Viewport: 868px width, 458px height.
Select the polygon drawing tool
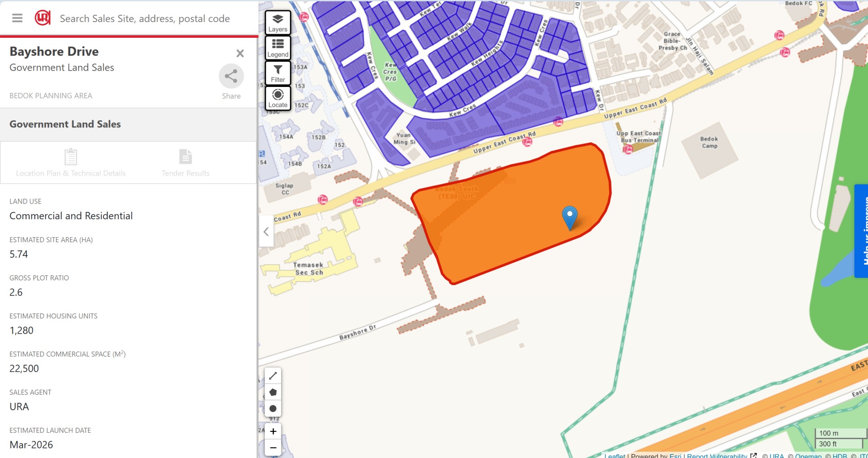[273, 392]
